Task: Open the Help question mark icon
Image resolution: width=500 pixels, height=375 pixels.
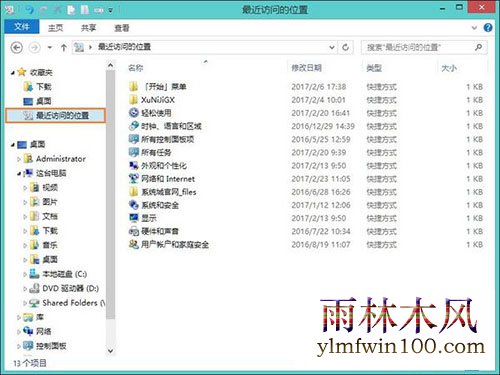Action: coord(488,28)
